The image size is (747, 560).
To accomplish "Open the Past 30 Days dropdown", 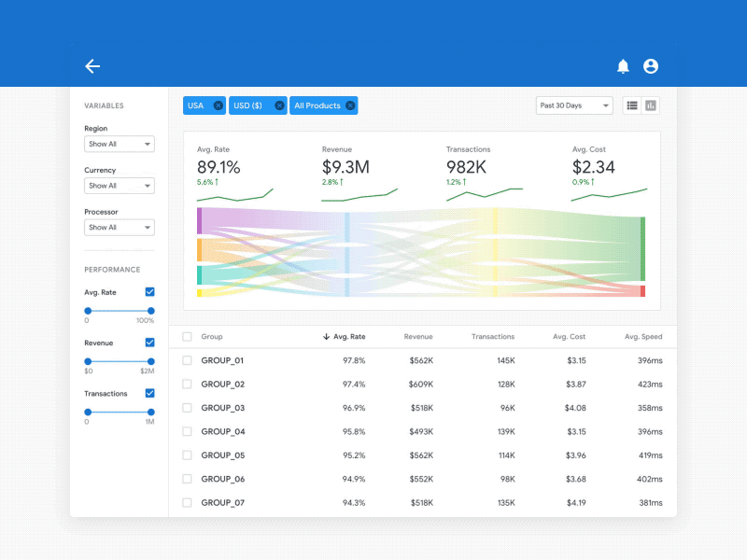I will click(x=573, y=105).
